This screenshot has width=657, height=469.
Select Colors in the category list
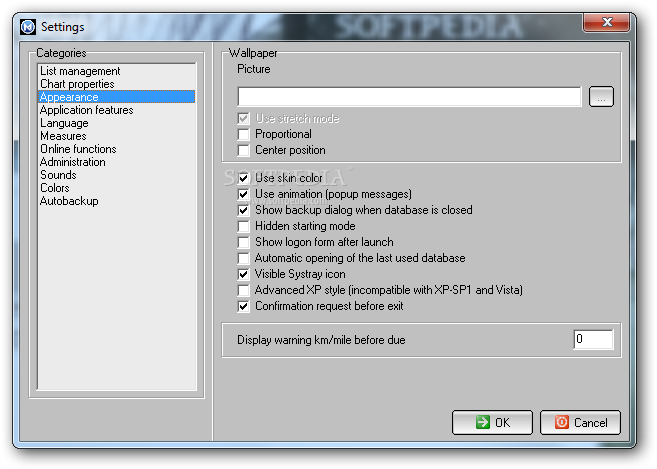(x=116, y=188)
